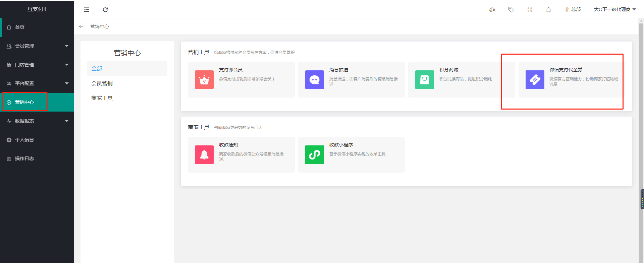This screenshot has height=263, width=644.
Task: Open the 支付即会员 card title
Action: (231, 70)
